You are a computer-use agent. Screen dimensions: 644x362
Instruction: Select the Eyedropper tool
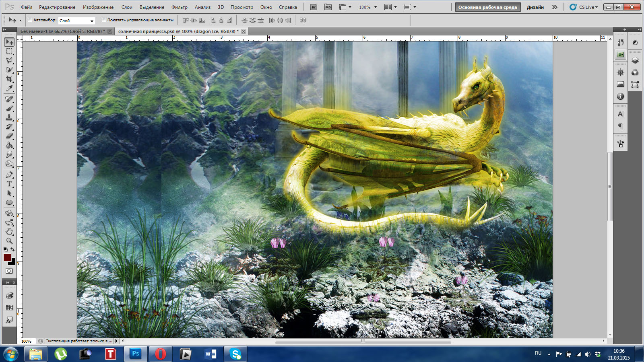[9, 88]
